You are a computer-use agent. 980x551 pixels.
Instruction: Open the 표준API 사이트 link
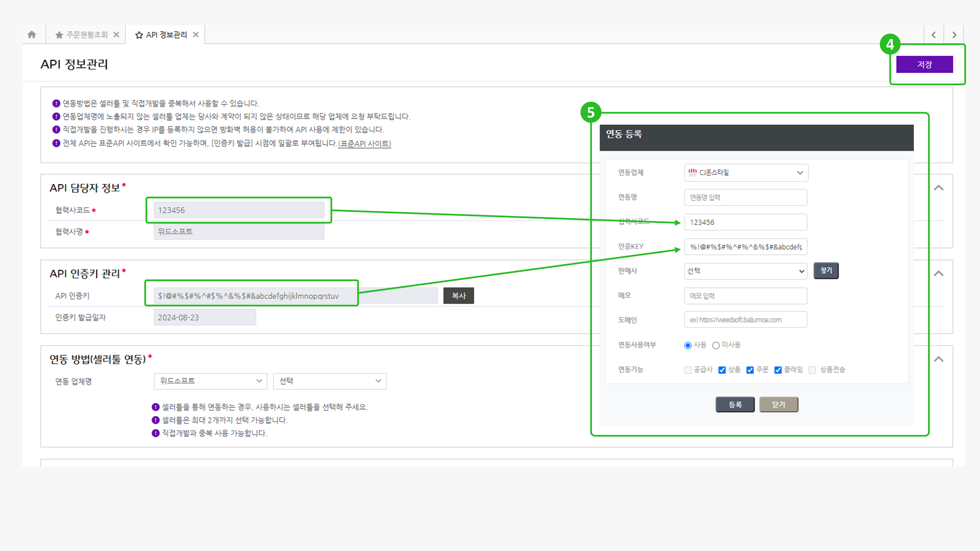point(365,144)
